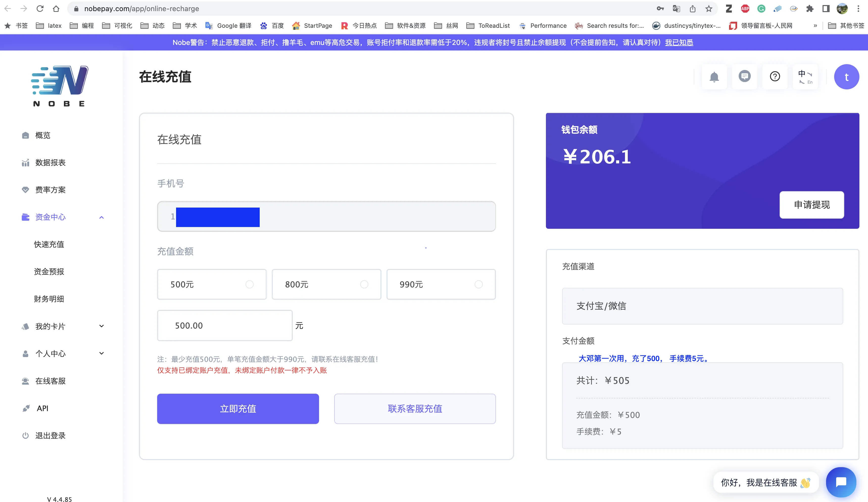Click the NOBE logo
Viewport: 868px width, 502px height.
[x=59, y=86]
